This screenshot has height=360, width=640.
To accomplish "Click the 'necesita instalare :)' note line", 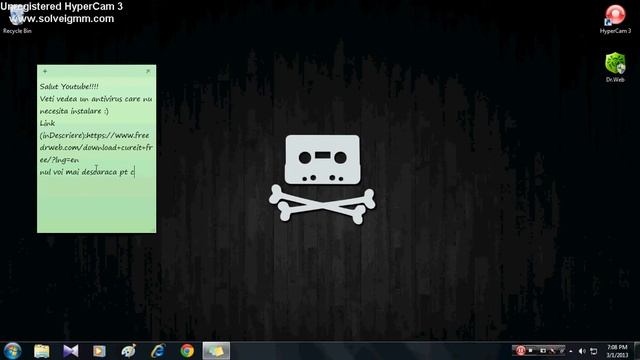I will click(x=74, y=111).
